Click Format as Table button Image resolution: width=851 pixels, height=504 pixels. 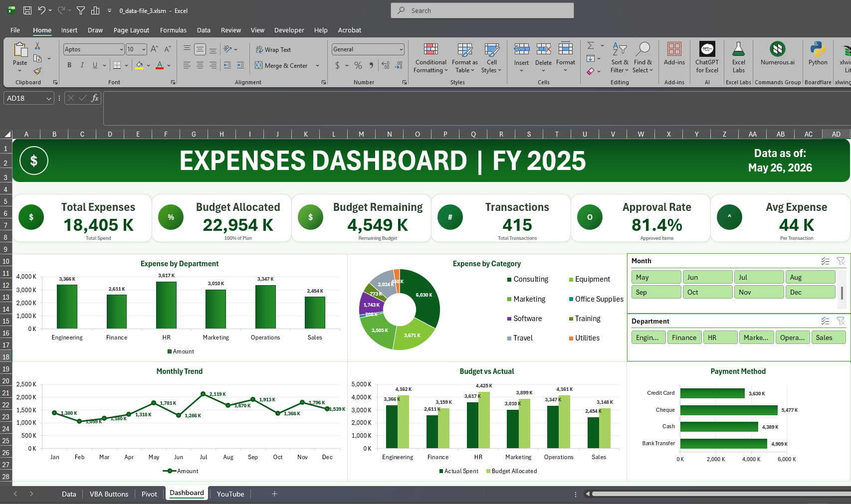pos(464,58)
